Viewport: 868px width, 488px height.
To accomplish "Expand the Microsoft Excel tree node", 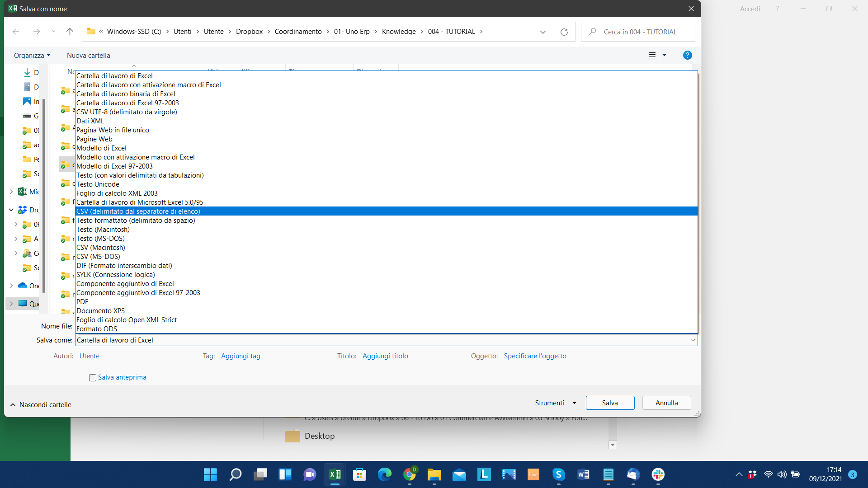I will click(x=11, y=192).
